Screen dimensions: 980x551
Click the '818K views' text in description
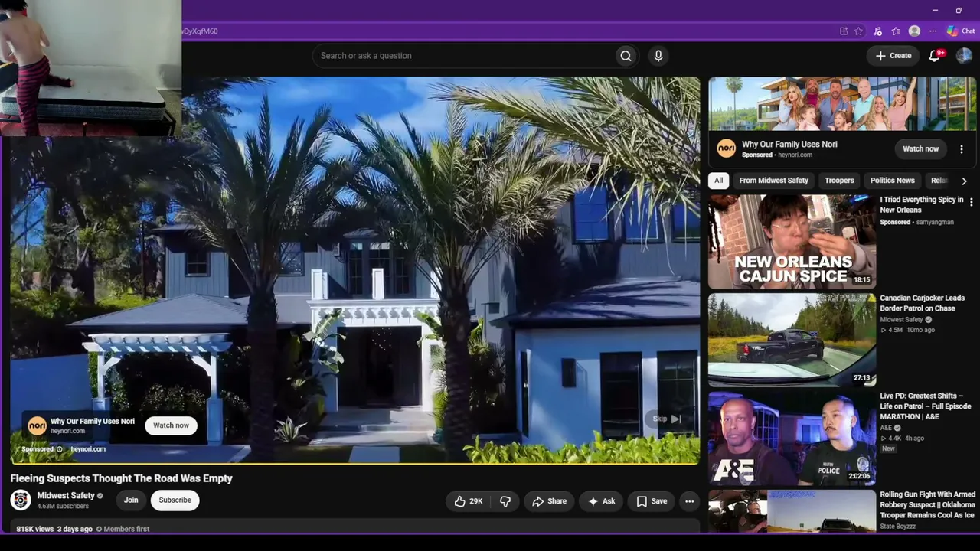coord(34,529)
